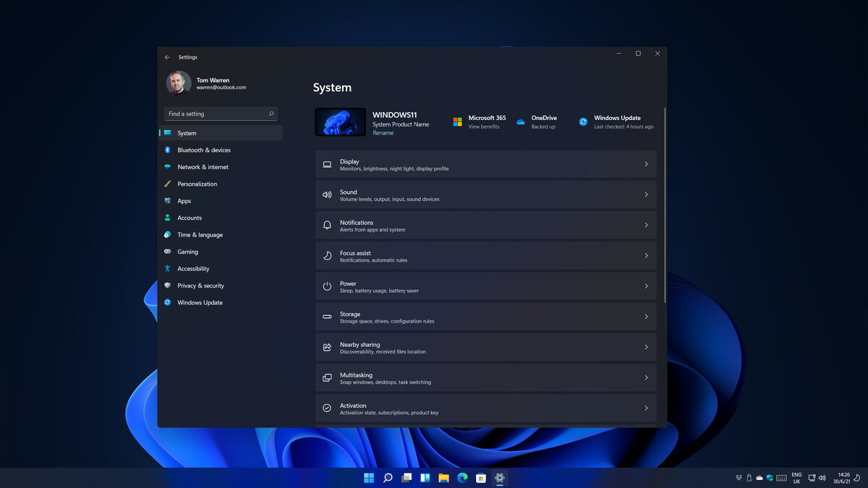Open the Start menu from the taskbar
This screenshot has width=868, height=488.
(369, 478)
